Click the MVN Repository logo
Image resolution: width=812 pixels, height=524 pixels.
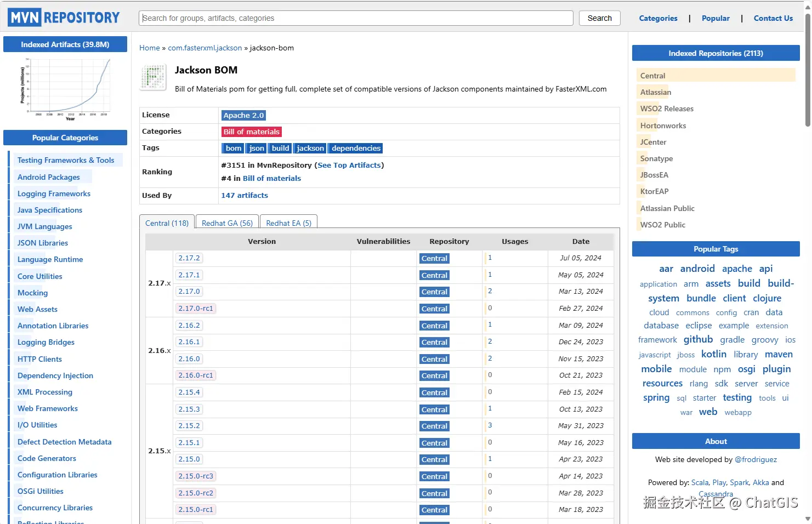click(64, 18)
